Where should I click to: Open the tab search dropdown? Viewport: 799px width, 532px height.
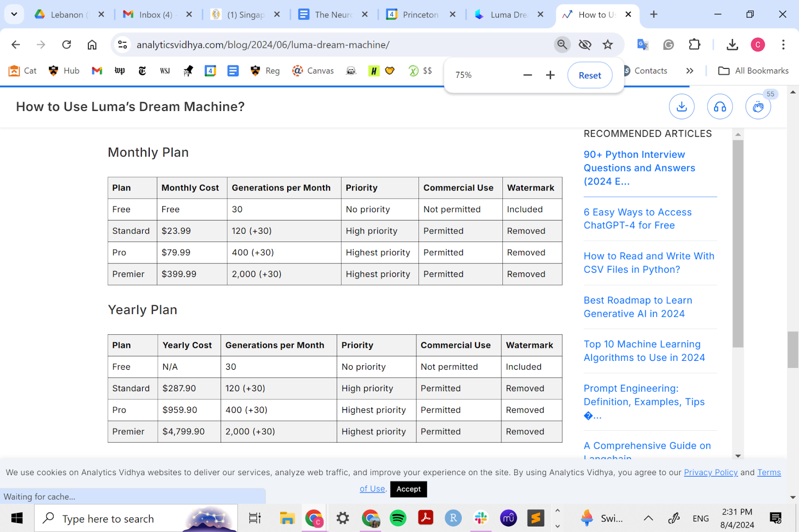[x=14, y=14]
